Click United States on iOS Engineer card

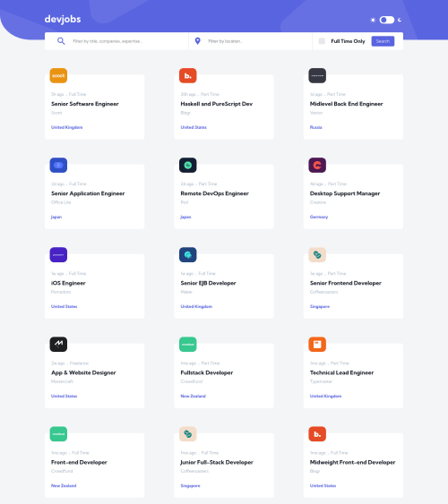pyautogui.click(x=64, y=306)
